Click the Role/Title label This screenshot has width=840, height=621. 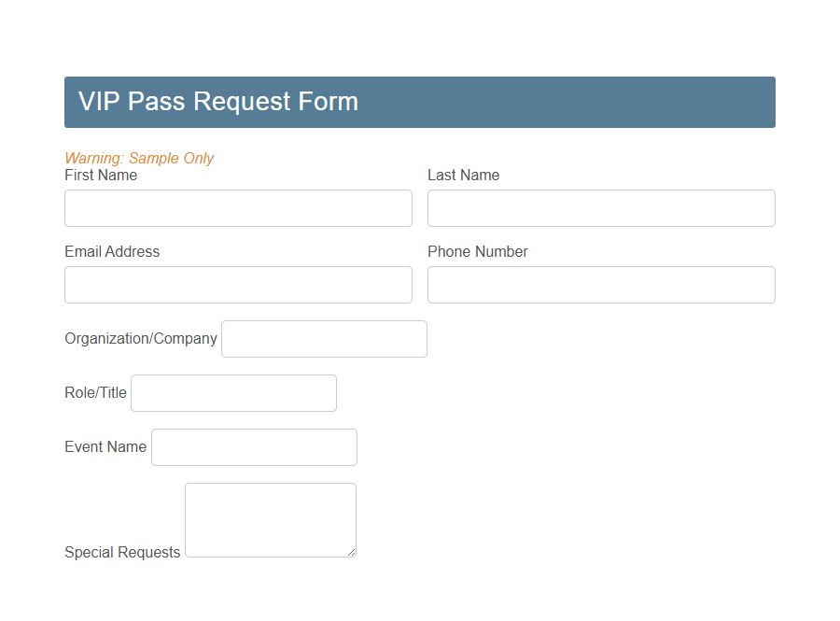95,392
